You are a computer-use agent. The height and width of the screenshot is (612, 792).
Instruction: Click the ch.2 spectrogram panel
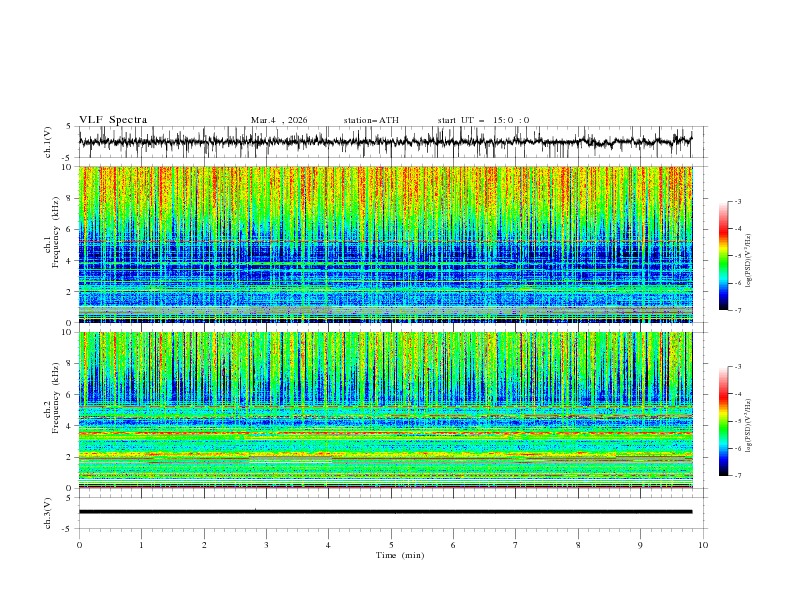[385, 410]
